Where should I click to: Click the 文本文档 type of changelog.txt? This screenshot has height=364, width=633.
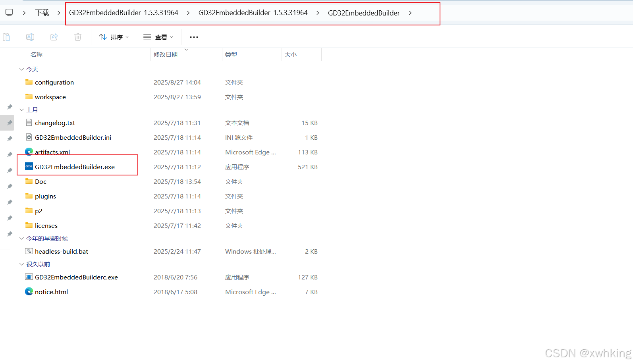[x=237, y=123]
